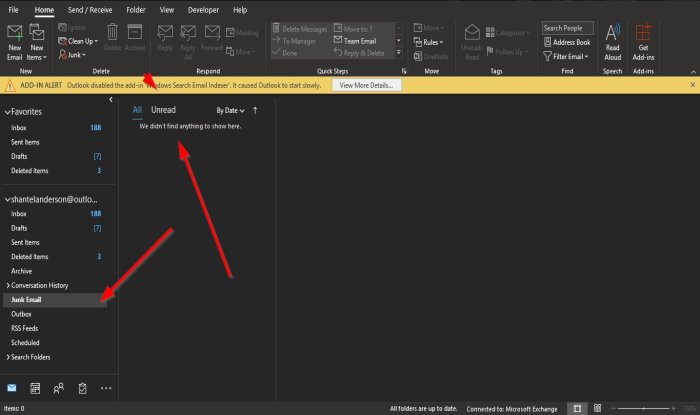Open the Clean Up dropdown

pyautogui.click(x=78, y=41)
